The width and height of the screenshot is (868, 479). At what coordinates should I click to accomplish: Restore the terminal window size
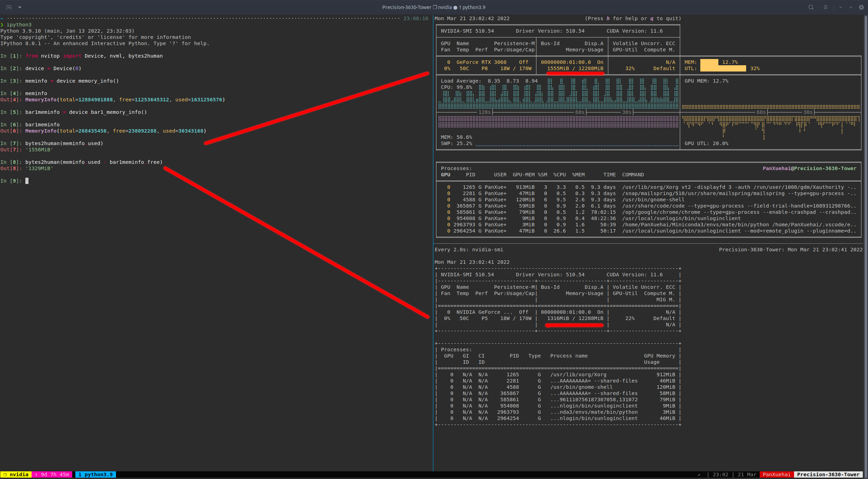pyautogui.click(x=851, y=7)
